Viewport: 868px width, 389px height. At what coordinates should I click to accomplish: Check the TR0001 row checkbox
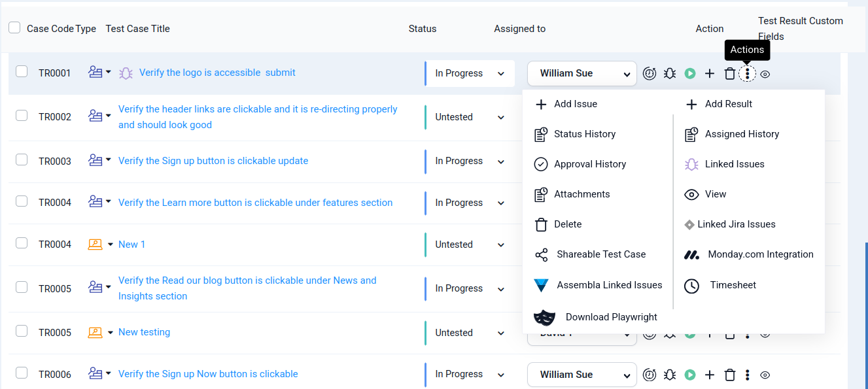click(x=22, y=71)
